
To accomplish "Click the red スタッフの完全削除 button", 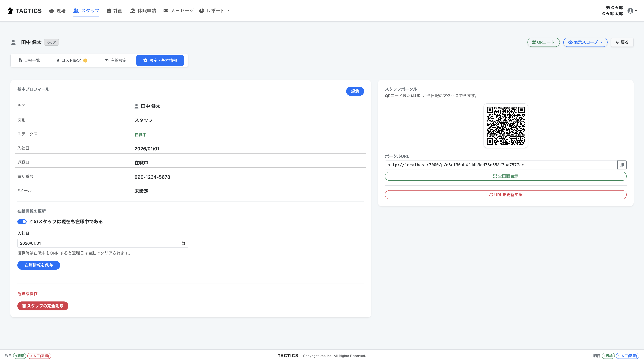I will pos(43,306).
